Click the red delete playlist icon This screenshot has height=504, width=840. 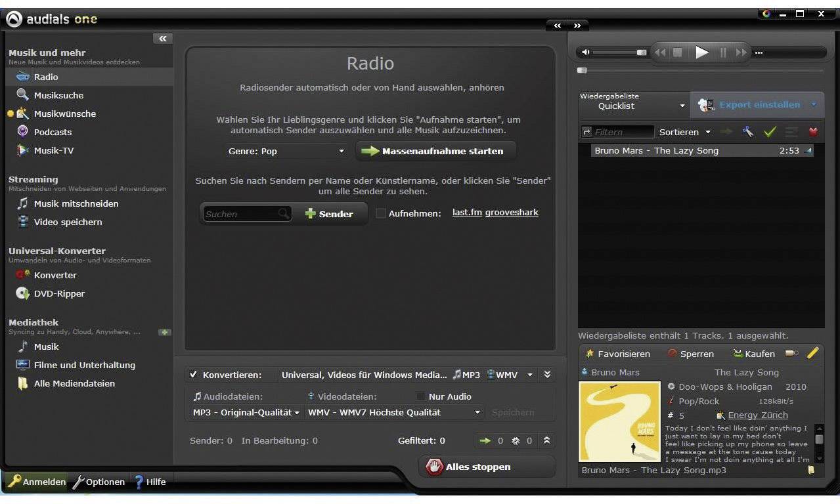pos(813,132)
